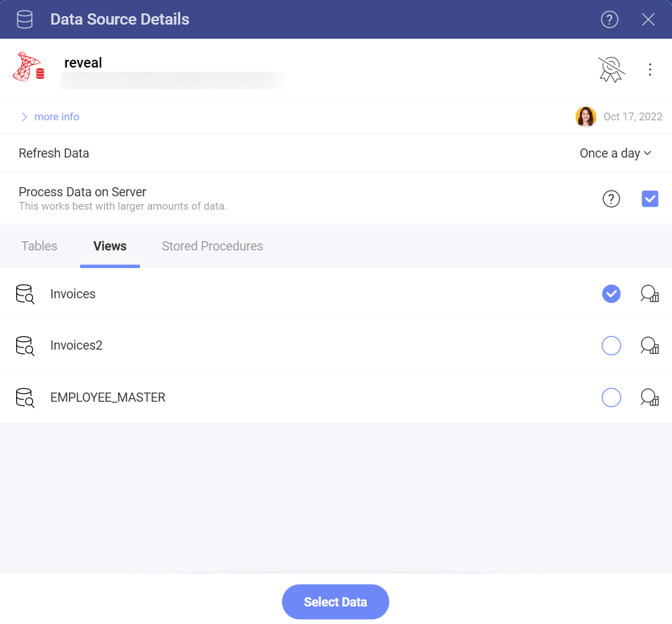Open the Once a day refresh dropdown
672x624 pixels.
pyautogui.click(x=615, y=153)
